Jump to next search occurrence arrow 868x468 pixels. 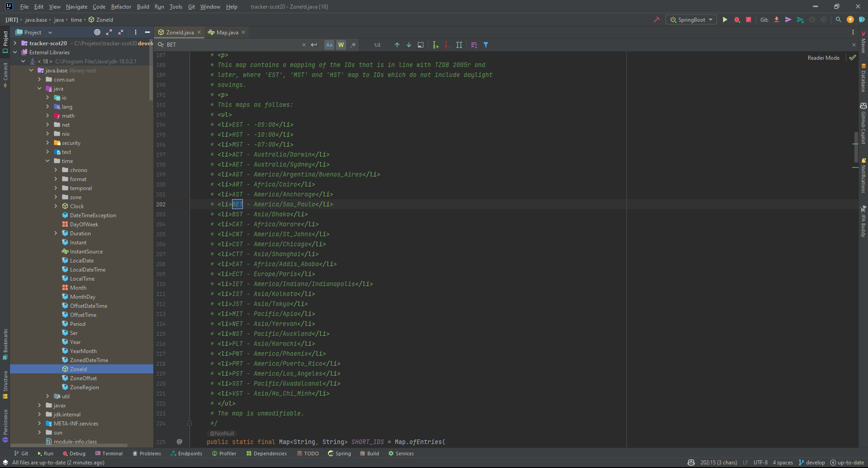[409, 45]
